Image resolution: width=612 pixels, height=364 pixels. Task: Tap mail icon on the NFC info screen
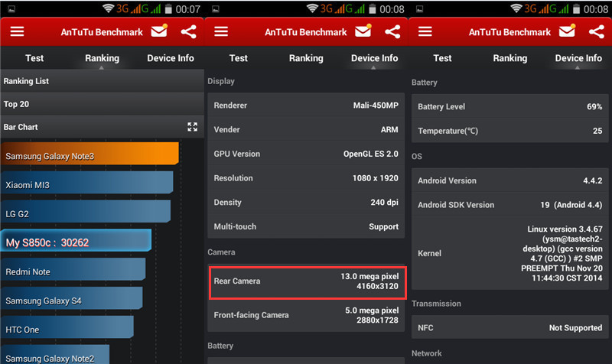point(568,31)
